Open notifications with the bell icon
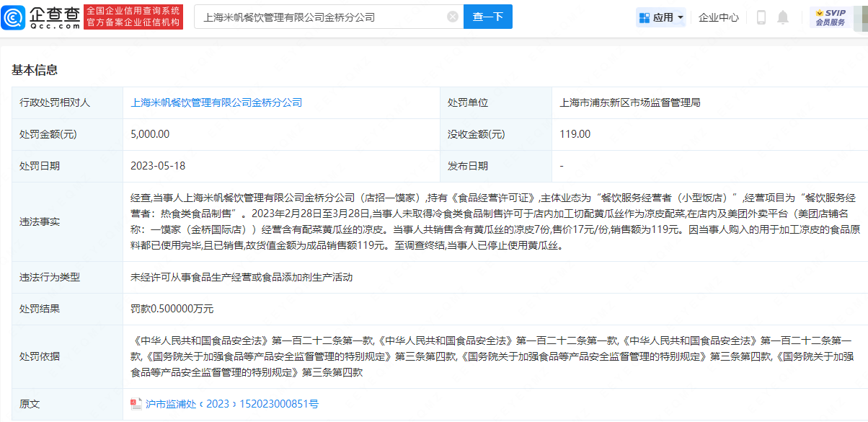Viewport: 868px width, 422px height. pos(783,17)
